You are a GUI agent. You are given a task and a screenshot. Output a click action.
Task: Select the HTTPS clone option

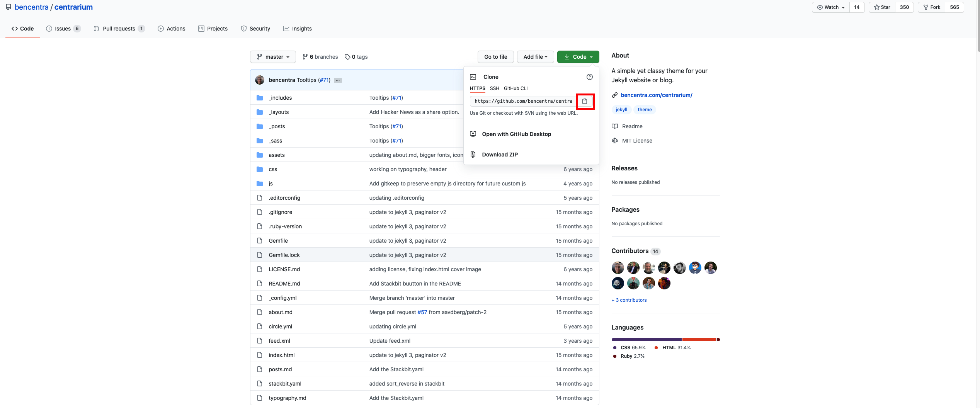click(478, 88)
